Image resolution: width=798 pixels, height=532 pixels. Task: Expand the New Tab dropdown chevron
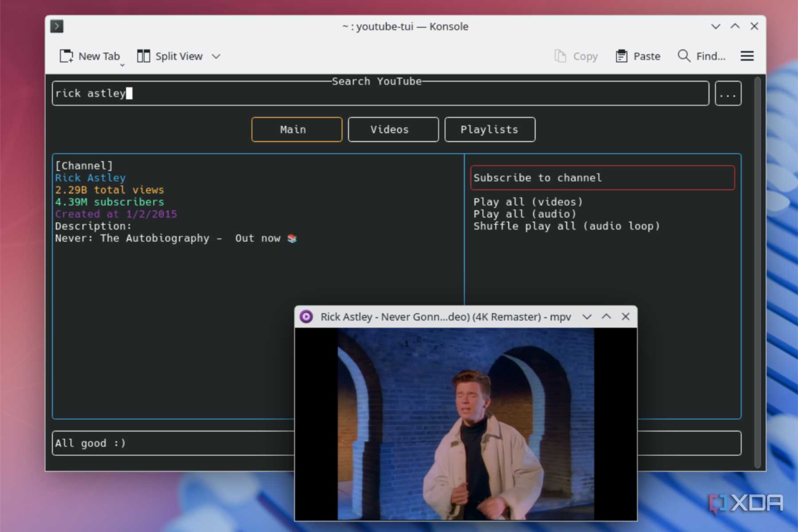click(x=122, y=65)
